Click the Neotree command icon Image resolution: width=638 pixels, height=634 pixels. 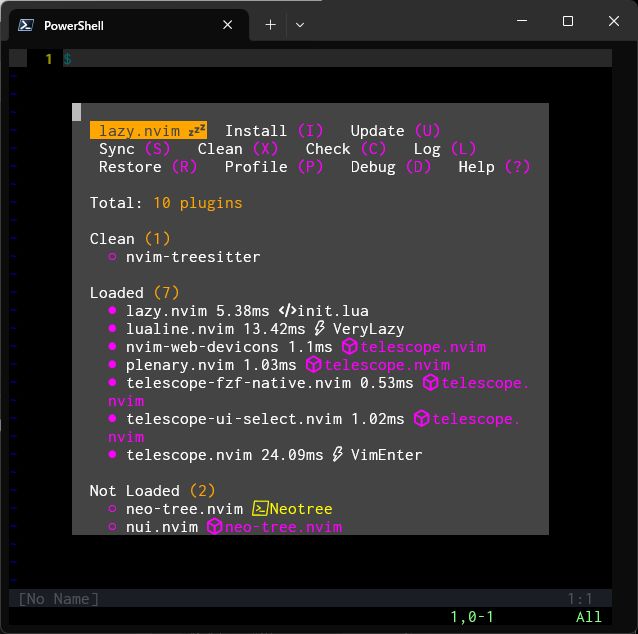[x=260, y=509]
